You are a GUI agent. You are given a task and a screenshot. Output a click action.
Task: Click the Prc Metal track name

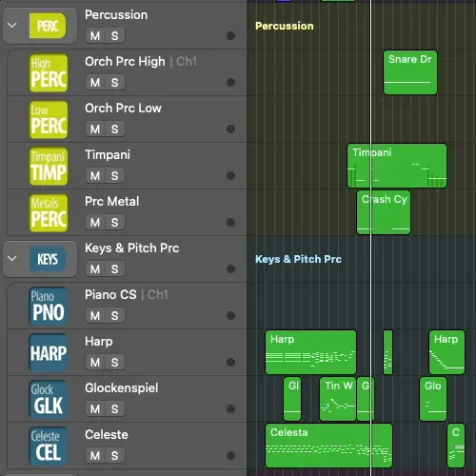click(x=112, y=202)
